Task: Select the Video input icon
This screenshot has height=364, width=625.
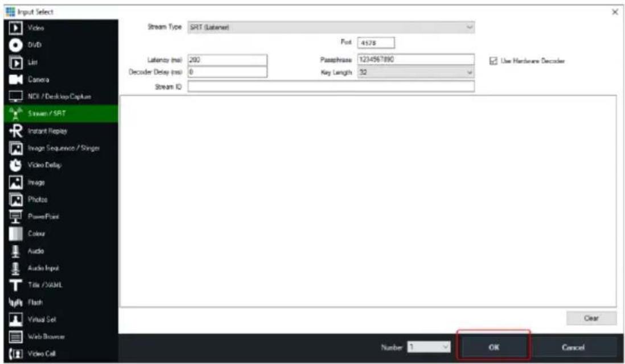Action: point(15,28)
